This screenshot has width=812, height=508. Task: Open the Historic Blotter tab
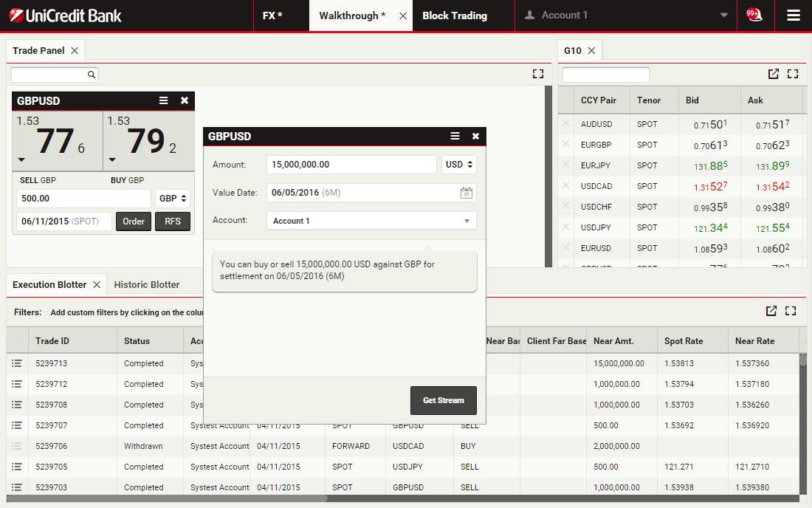click(x=147, y=284)
